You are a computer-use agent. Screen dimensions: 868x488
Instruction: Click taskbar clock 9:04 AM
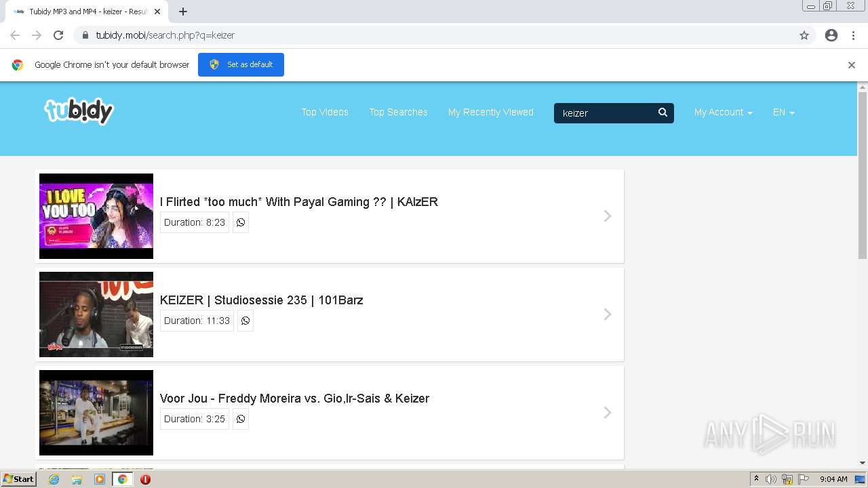point(833,479)
